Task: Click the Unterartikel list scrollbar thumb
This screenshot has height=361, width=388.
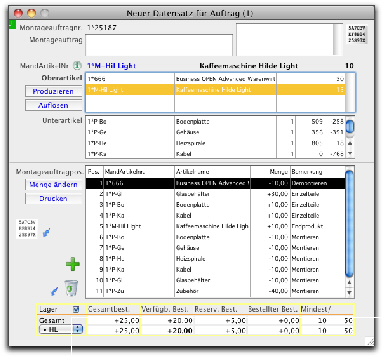Action: pos(350,127)
